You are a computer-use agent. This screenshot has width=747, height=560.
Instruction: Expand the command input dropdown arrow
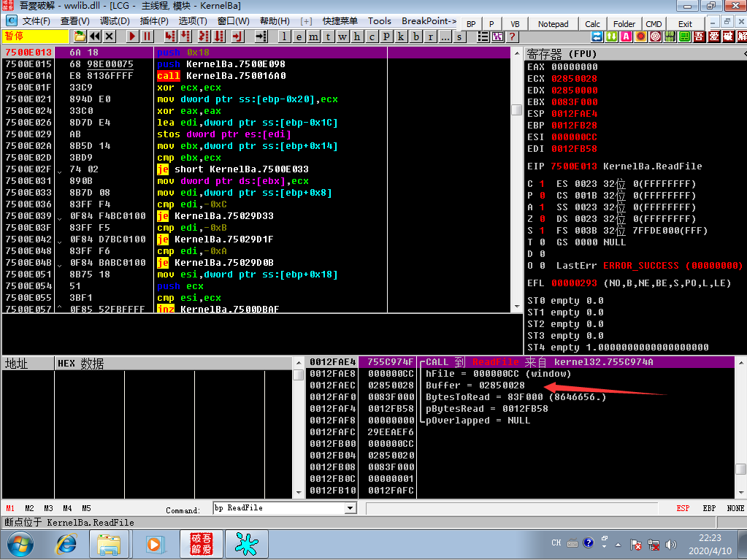tap(350, 508)
